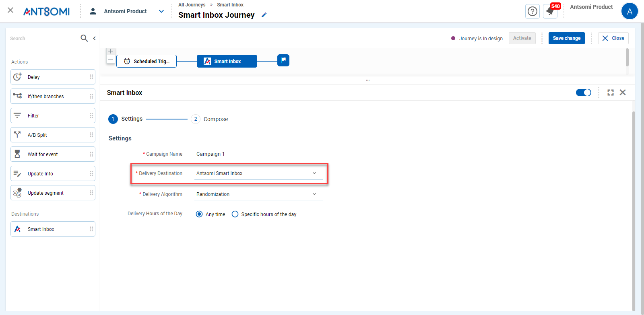Open the All Journeys breadcrumb
This screenshot has height=315, width=644.
[192, 5]
